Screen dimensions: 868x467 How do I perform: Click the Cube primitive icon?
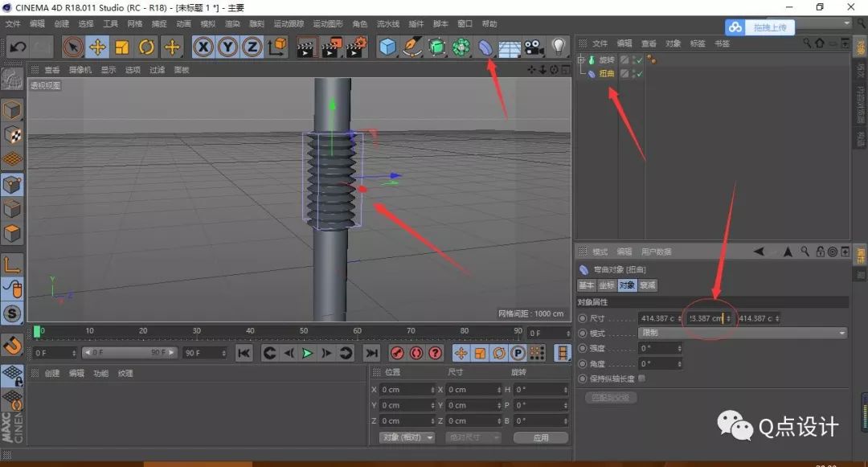[390, 47]
